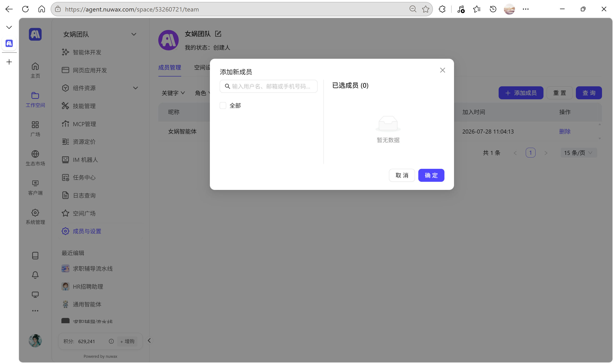Open 任务中心 menu item

point(100,178)
